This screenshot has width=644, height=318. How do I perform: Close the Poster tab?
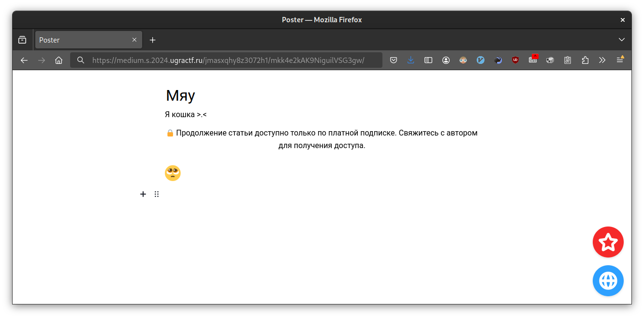point(134,40)
